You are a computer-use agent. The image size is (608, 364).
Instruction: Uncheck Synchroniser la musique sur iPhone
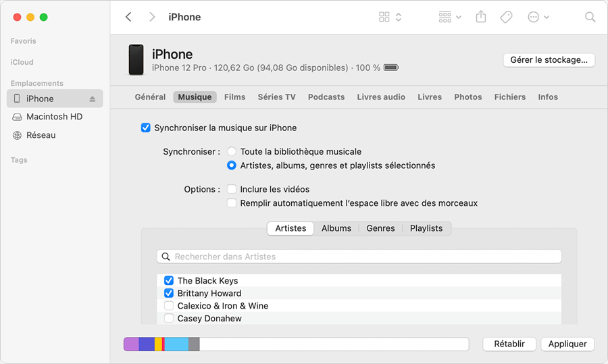(x=145, y=128)
